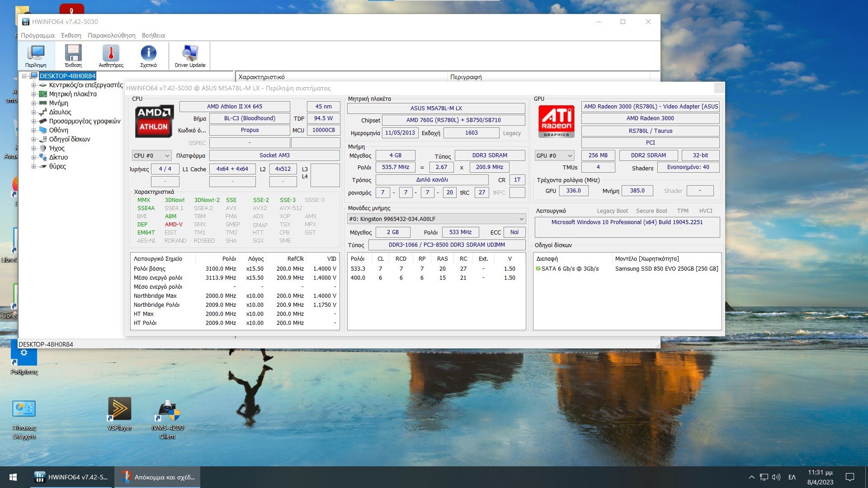Select the Bus (Δίαυλος) tree item
Screen dimensions: 868x488
tap(60, 112)
